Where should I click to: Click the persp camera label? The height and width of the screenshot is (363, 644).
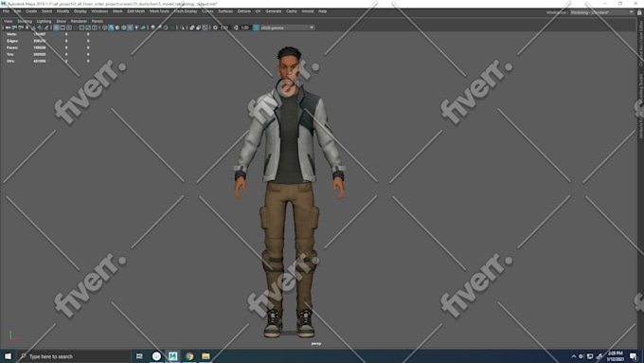pos(315,343)
